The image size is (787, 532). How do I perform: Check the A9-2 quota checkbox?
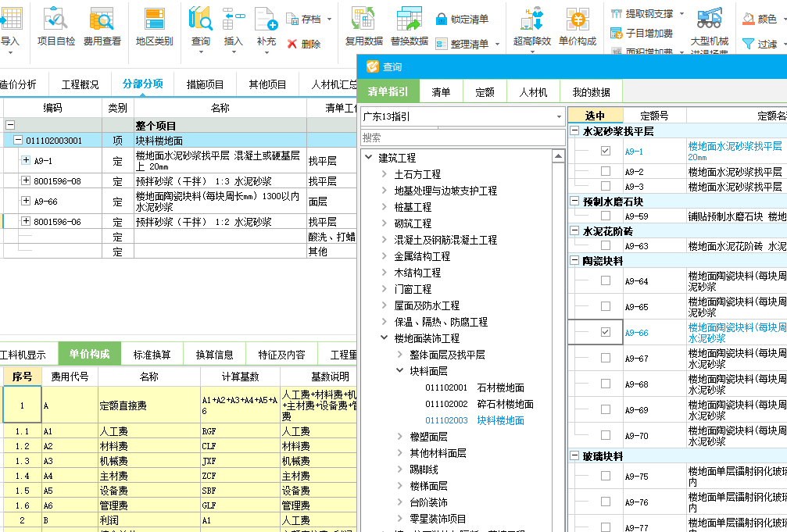click(x=606, y=172)
